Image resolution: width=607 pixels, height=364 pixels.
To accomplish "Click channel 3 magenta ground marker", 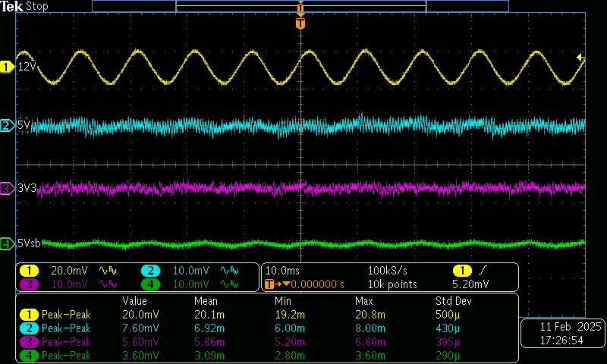I will click(x=7, y=189).
